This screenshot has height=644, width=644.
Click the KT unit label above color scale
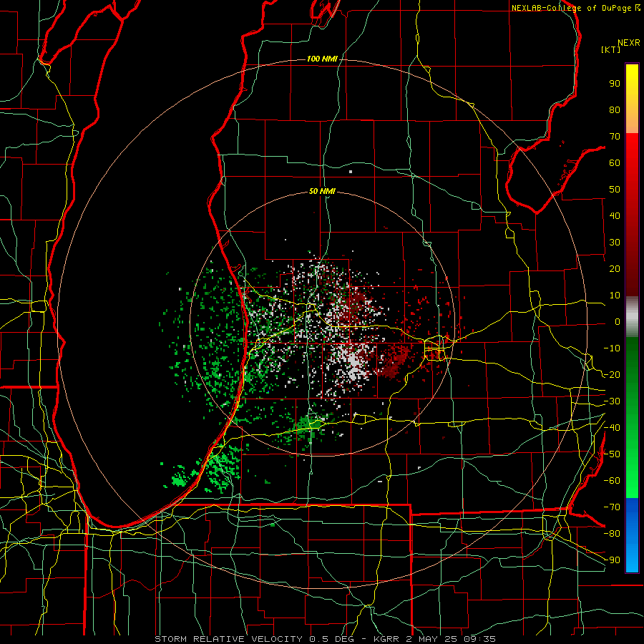coord(611,49)
